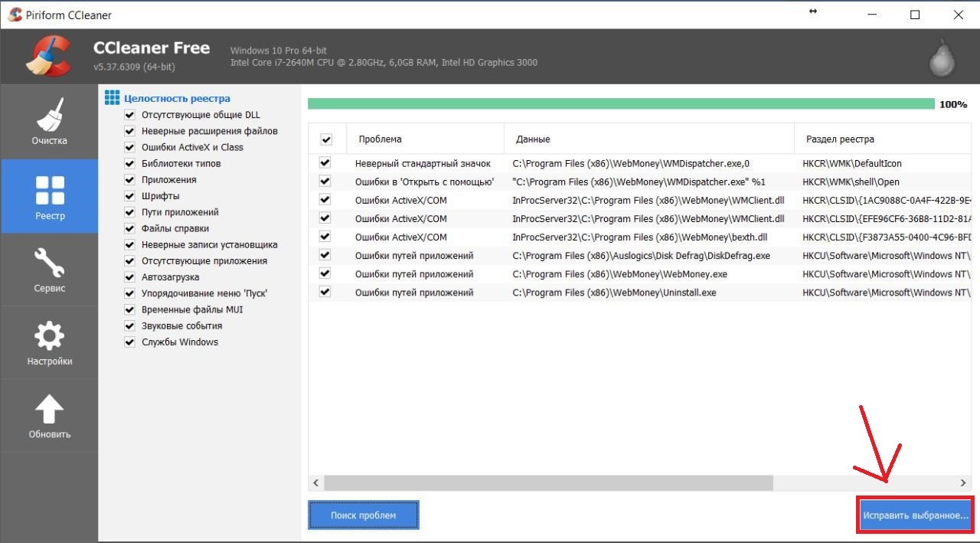Open the Сервис tools section
The image size is (980, 543).
click(x=49, y=270)
